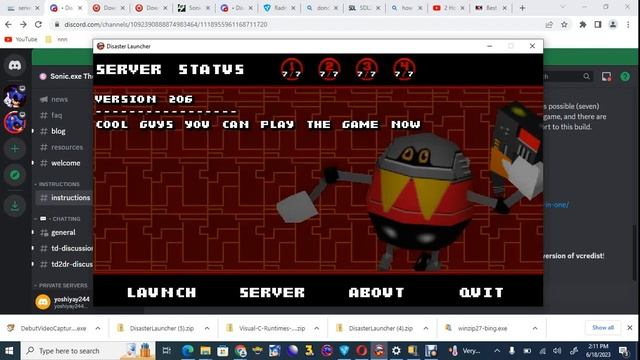The height and width of the screenshot is (360, 640).
Task: Switch to the YouTube 2 Ho browser tab
Action: 449,8
